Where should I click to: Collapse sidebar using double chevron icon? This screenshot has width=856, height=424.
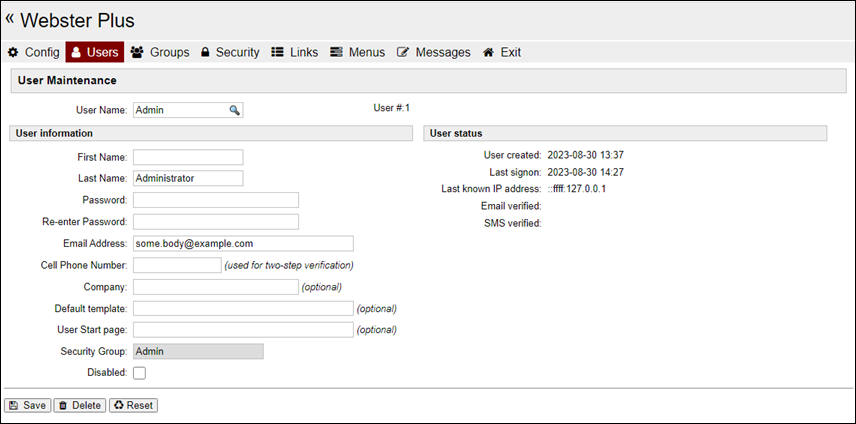pos(10,18)
